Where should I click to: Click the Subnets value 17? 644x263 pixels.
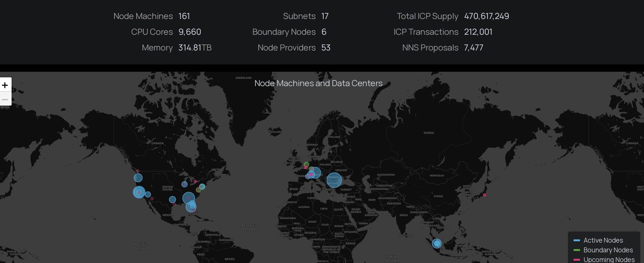coord(325,16)
